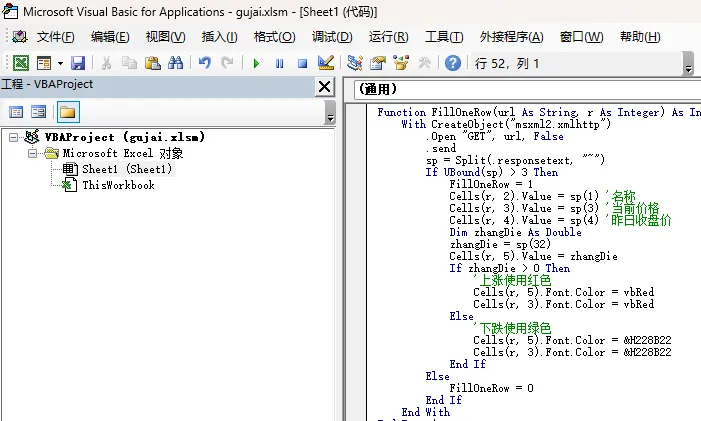Select Microsoft Excel 对象 folder item

coord(123,153)
